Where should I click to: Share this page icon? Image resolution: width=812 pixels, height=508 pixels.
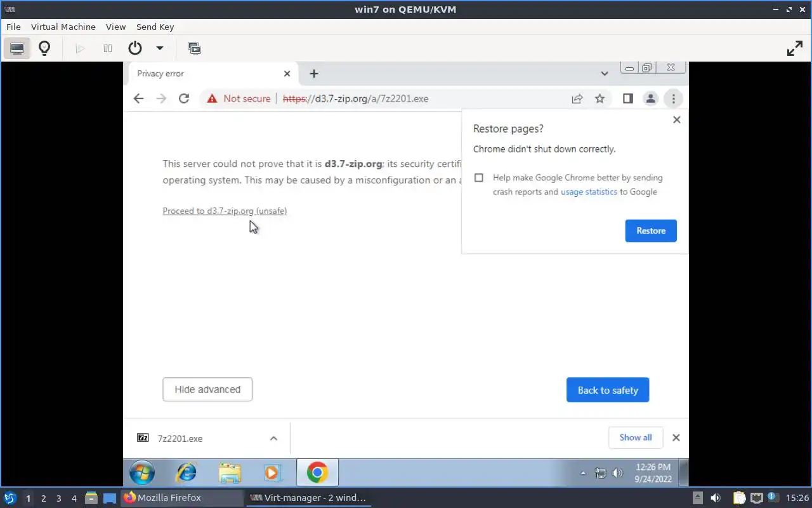coord(577,98)
